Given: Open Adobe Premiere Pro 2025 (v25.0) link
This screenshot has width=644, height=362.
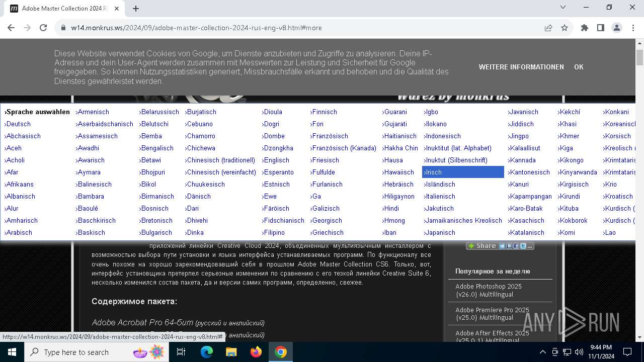Looking at the screenshot, I should (x=492, y=314).
